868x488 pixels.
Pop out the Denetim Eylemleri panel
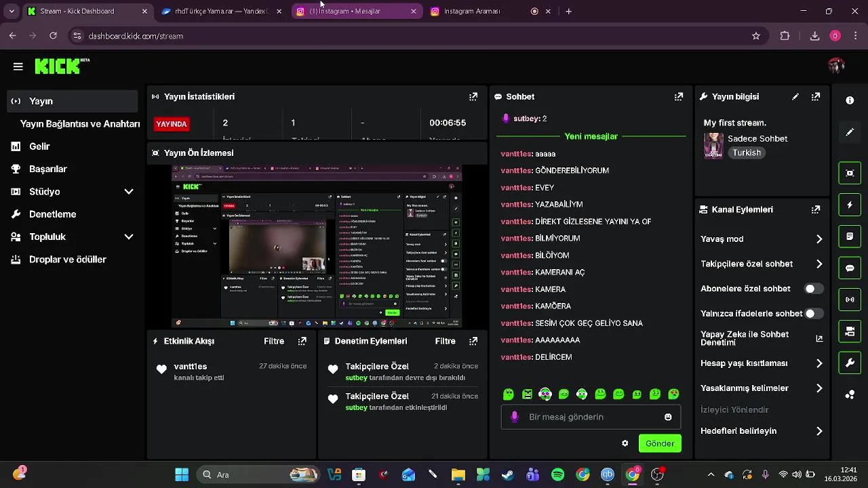tap(473, 342)
